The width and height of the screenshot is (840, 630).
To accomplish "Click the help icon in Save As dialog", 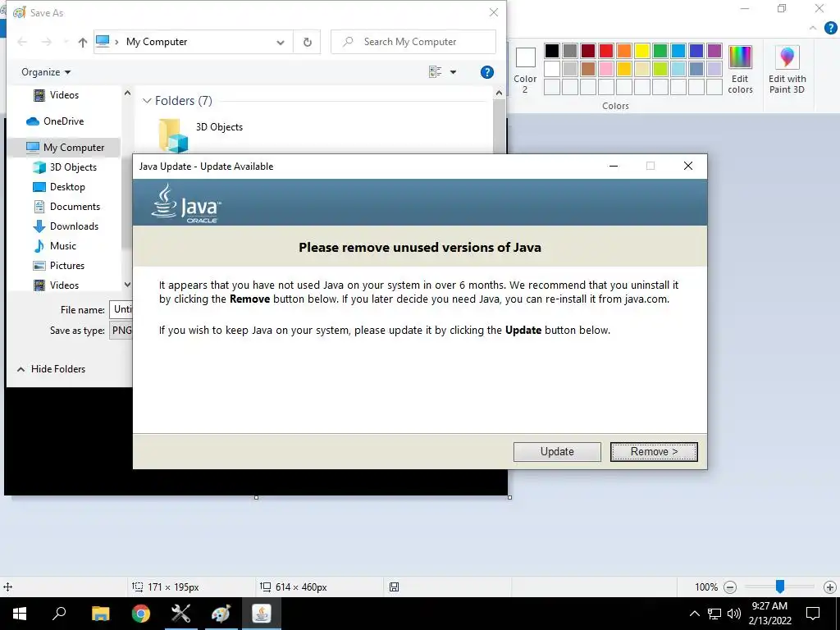I will [486, 72].
